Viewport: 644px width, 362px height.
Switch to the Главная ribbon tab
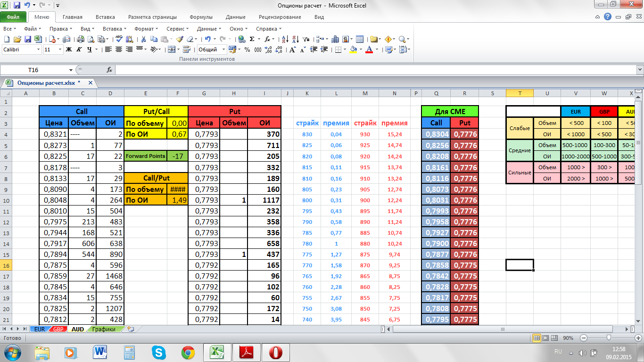pyautogui.click(x=72, y=17)
